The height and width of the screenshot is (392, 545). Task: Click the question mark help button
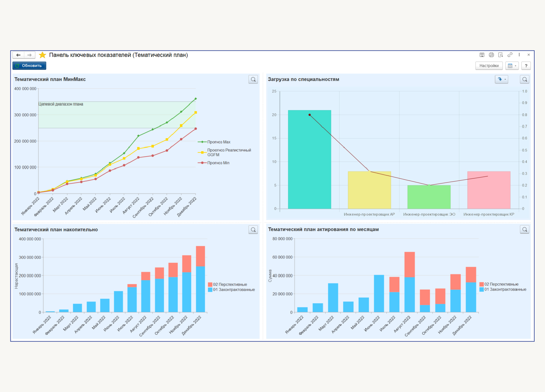[526, 66]
